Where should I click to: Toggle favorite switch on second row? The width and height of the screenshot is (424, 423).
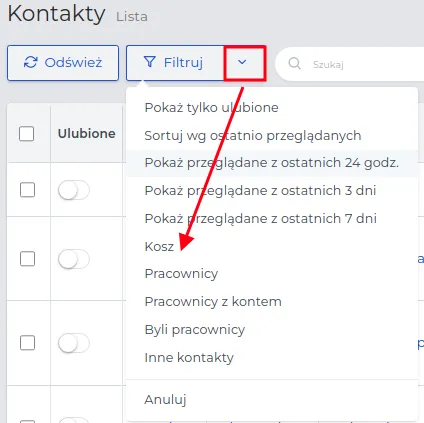coord(74,259)
